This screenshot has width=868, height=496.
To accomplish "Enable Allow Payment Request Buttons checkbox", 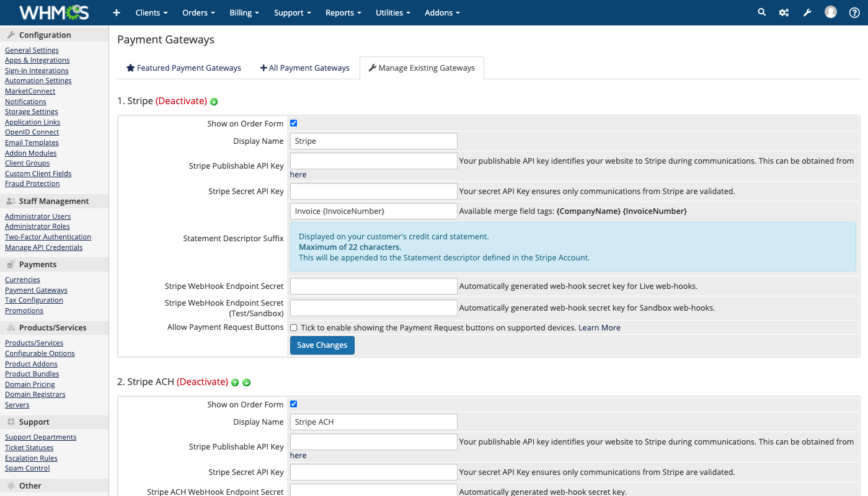I will coord(294,327).
